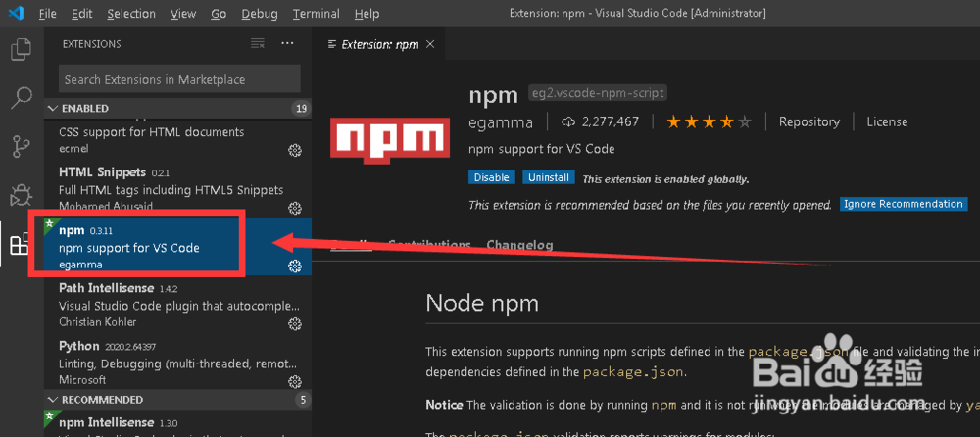980x437 pixels.
Task: Select the Path Intellisense extension row
Action: pos(177,305)
